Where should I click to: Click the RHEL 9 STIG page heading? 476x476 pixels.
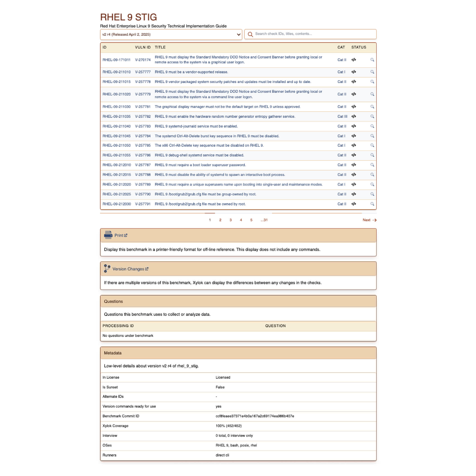coord(128,17)
